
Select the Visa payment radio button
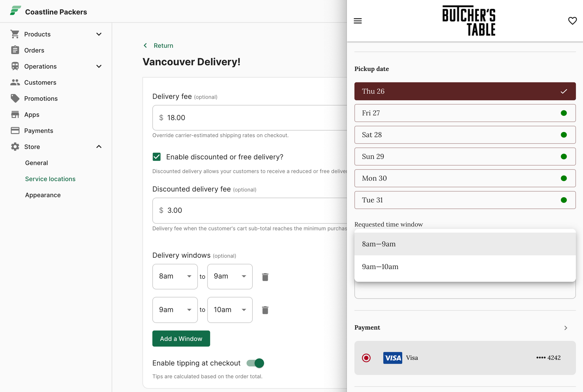coord(366,358)
